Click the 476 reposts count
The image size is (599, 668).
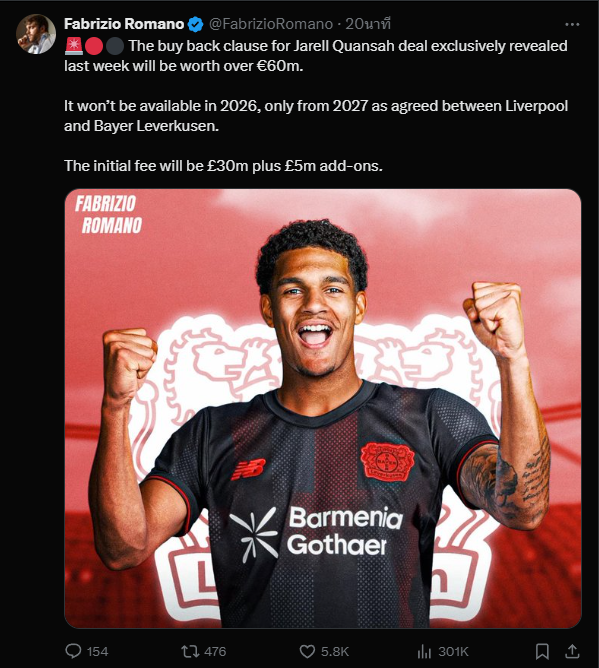coord(215,651)
